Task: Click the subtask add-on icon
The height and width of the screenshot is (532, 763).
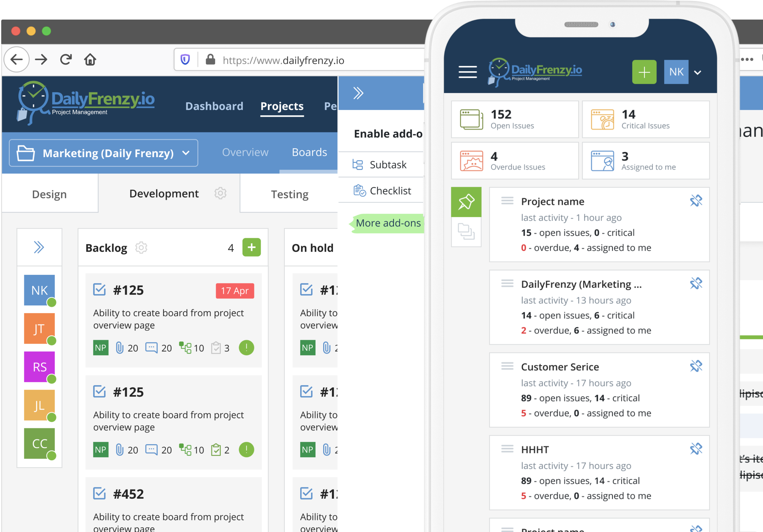Action: (x=358, y=164)
